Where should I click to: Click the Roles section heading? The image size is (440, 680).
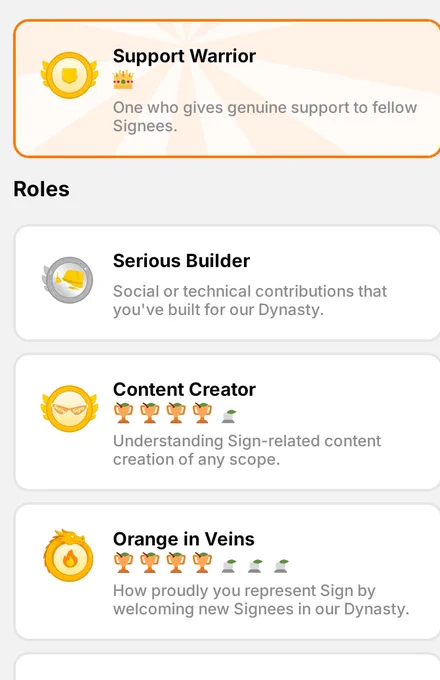pyautogui.click(x=42, y=189)
